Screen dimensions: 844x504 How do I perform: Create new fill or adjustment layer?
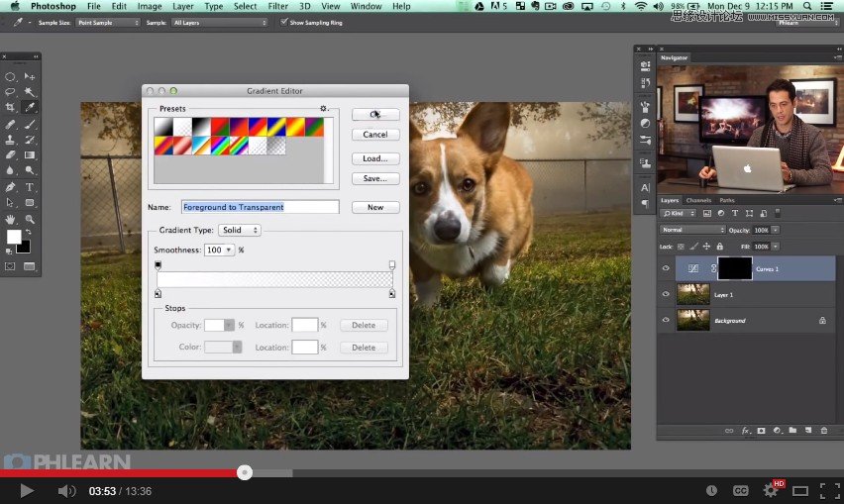pos(777,431)
